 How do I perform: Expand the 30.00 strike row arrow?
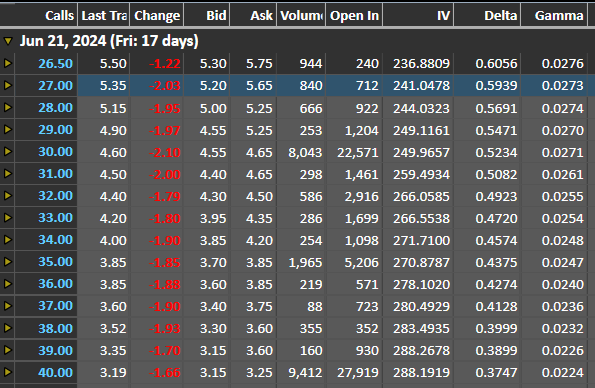point(8,151)
